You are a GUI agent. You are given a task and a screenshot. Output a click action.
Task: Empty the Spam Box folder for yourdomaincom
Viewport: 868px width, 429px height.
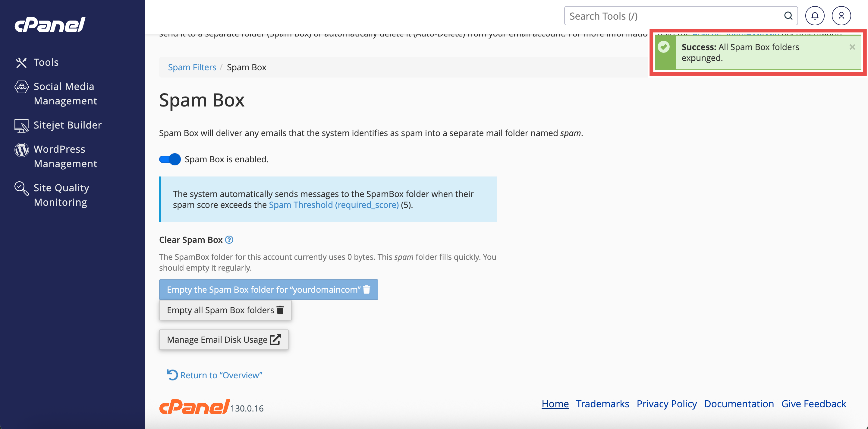point(268,290)
